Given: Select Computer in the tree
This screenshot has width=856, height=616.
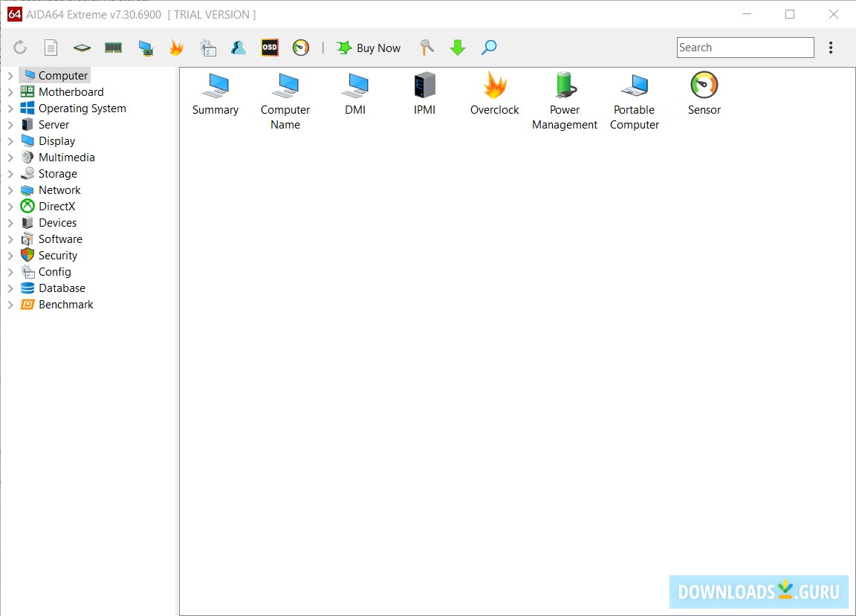Looking at the screenshot, I should tap(54, 75).
